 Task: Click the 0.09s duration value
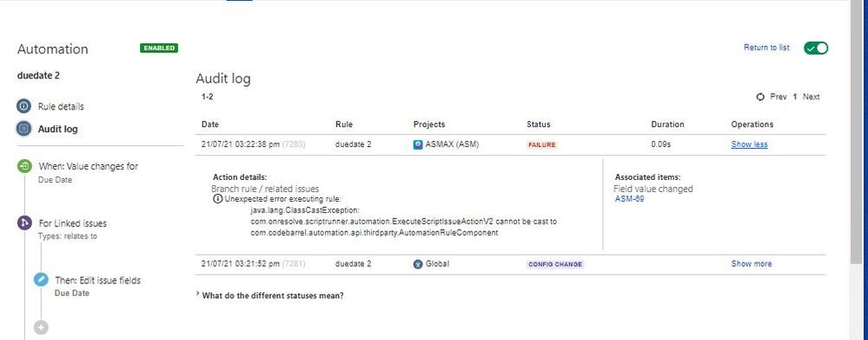(x=661, y=144)
